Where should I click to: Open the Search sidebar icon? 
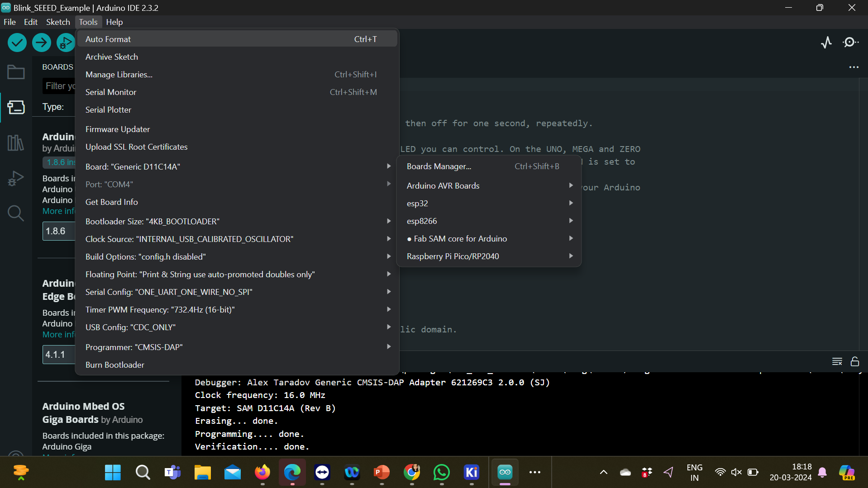tap(16, 213)
